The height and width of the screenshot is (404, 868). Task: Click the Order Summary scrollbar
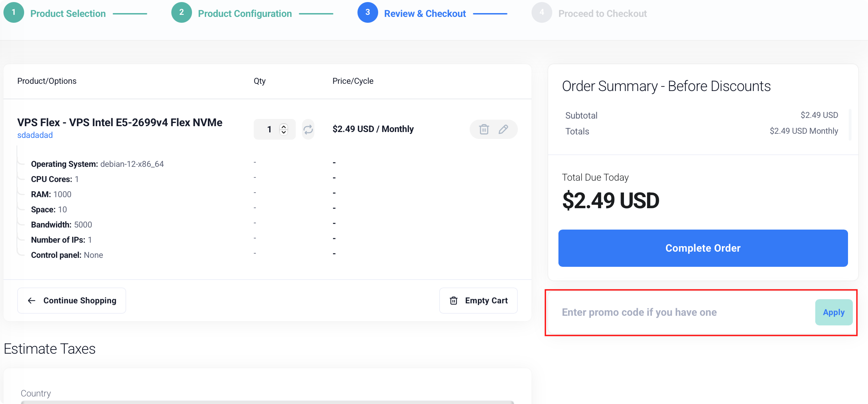pos(850,124)
